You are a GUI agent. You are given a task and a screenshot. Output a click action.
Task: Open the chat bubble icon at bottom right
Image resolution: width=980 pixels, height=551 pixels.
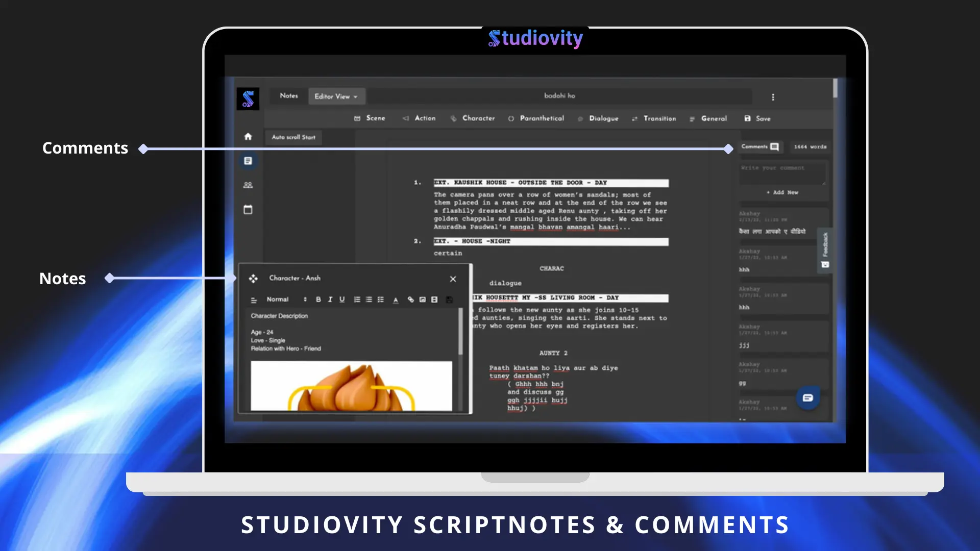click(x=808, y=397)
